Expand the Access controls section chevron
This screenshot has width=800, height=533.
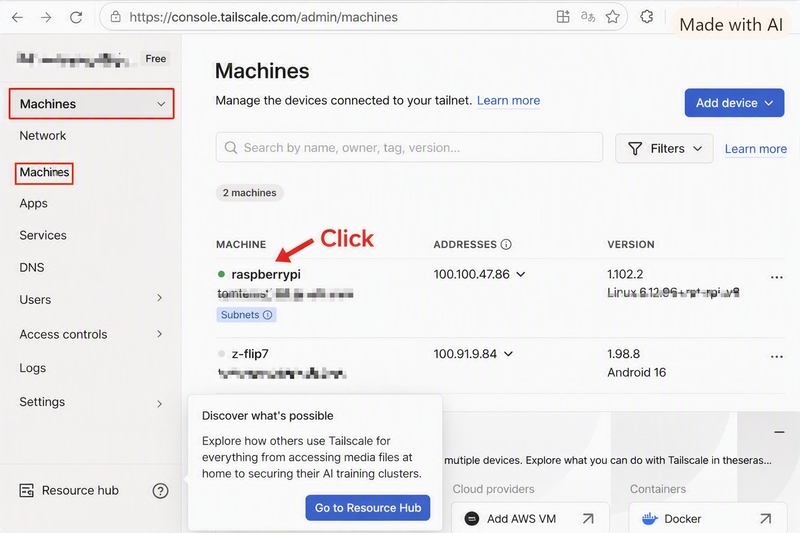point(160,334)
